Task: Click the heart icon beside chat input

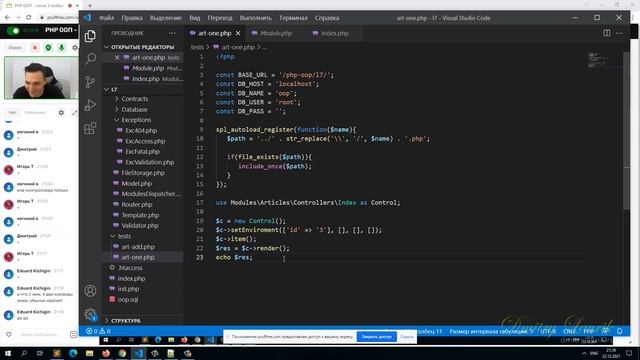Action: click(x=9, y=334)
